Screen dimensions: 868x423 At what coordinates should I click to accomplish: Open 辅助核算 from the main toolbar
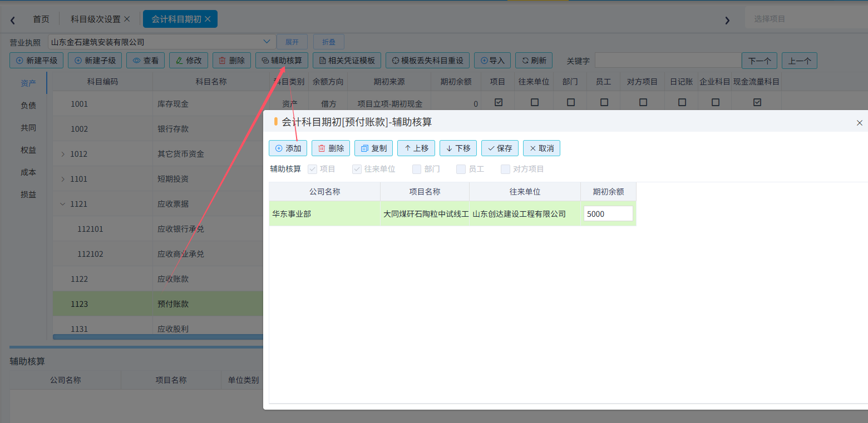tap(282, 61)
